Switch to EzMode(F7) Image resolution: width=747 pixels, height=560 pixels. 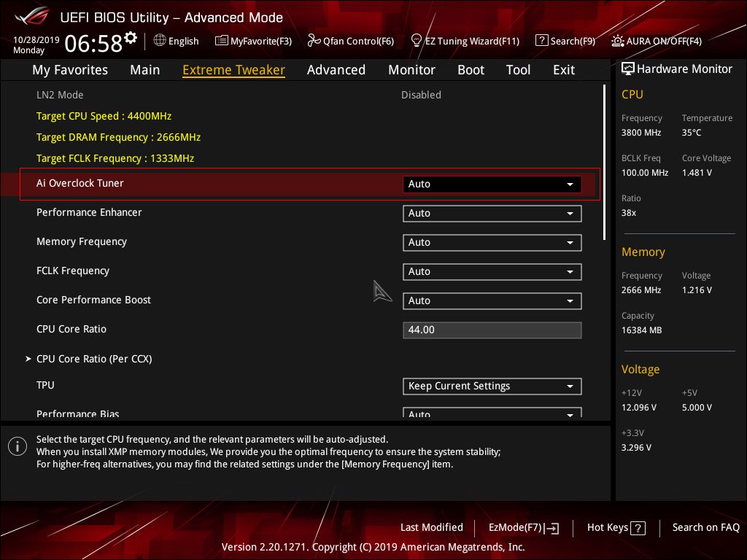click(524, 528)
